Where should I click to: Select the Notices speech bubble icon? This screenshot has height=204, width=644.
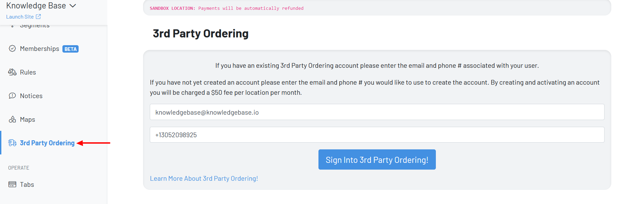click(12, 95)
